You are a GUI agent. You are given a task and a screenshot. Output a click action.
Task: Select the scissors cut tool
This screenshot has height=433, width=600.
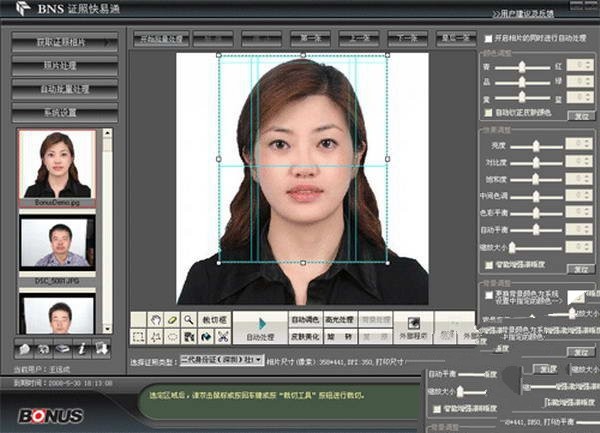pos(223,337)
